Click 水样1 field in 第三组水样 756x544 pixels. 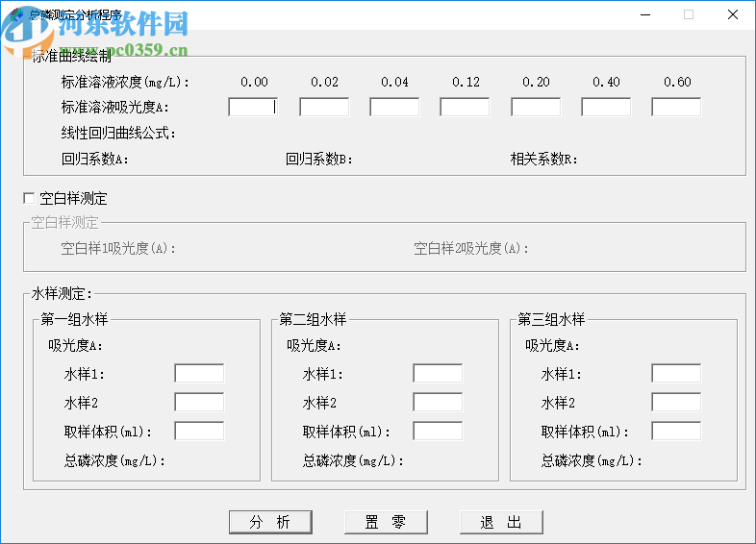point(676,374)
